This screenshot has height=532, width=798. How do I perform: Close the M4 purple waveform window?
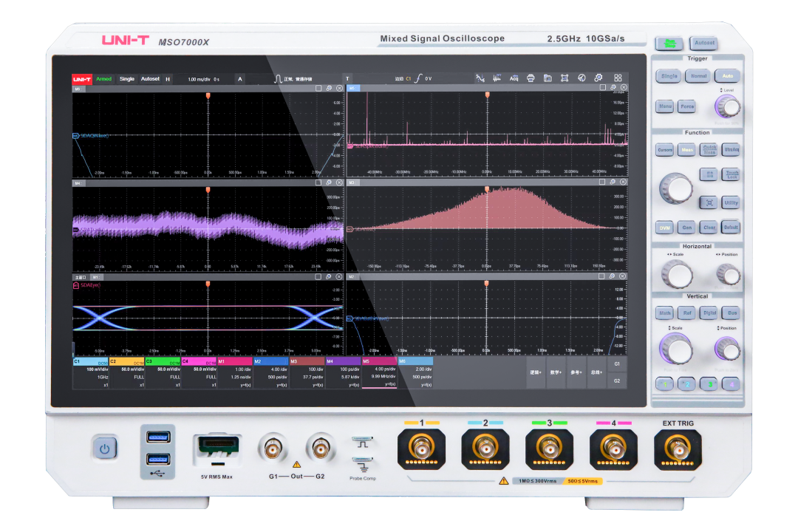pyautogui.click(x=339, y=183)
